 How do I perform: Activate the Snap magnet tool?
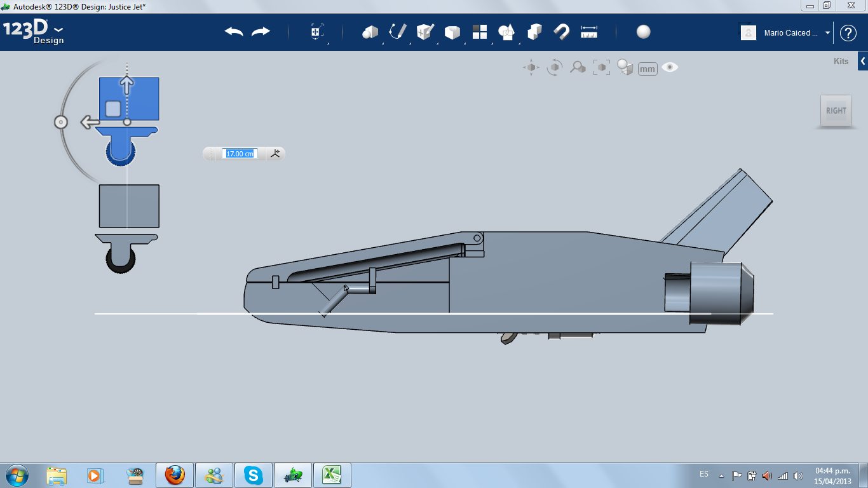(562, 32)
